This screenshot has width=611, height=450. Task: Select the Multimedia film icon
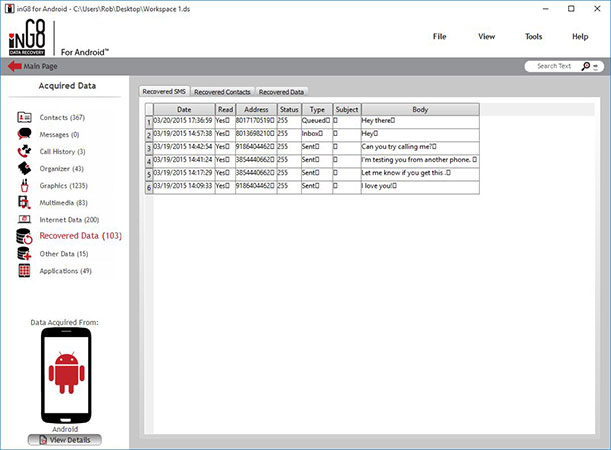pos(25,202)
